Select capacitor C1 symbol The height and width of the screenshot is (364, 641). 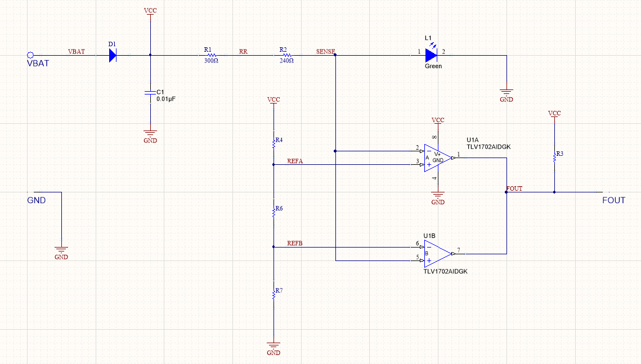[x=150, y=93]
